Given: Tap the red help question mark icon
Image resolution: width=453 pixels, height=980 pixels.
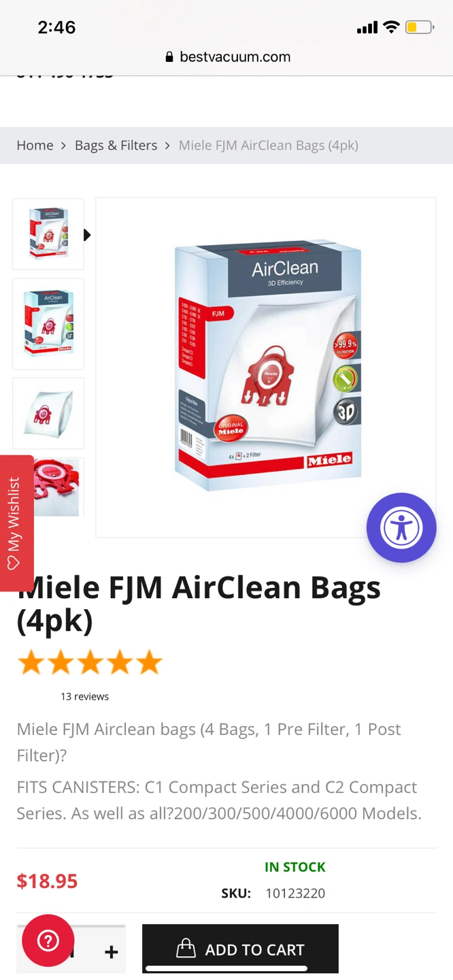Looking at the screenshot, I should (x=48, y=941).
